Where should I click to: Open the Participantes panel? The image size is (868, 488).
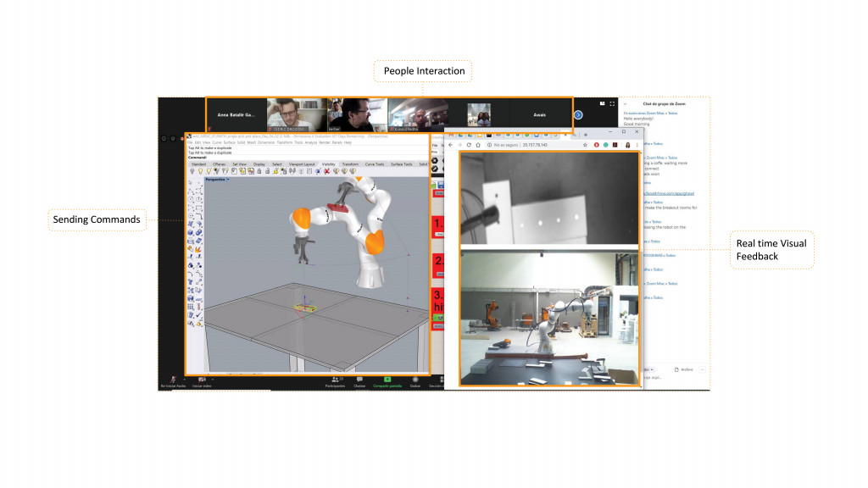click(x=335, y=380)
